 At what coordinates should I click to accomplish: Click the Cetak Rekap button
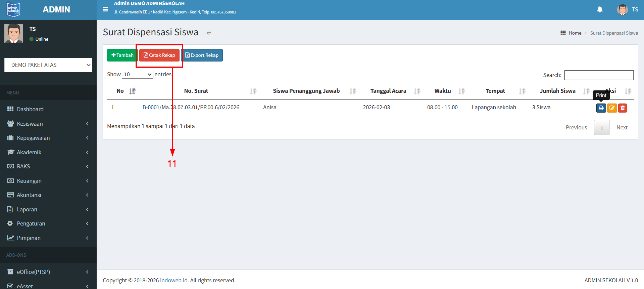click(159, 55)
